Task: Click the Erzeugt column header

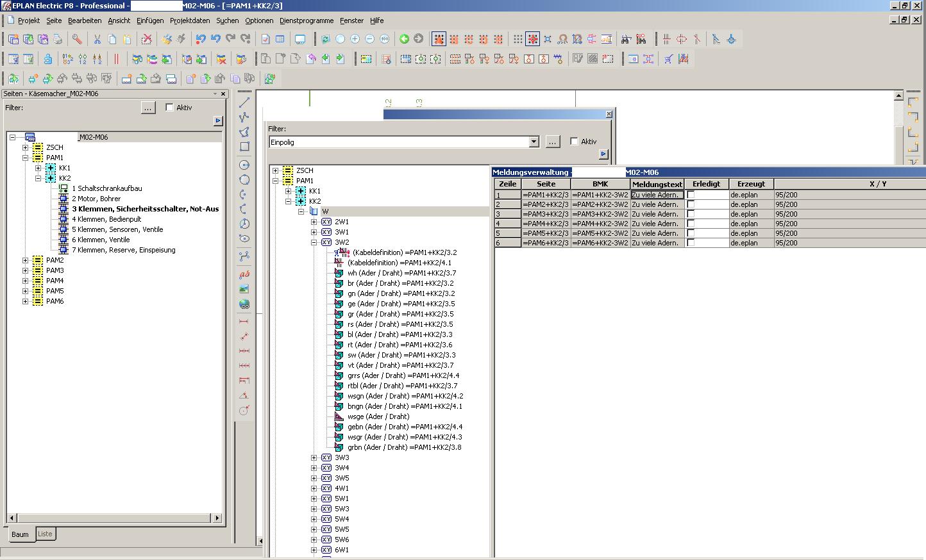Action: click(x=751, y=184)
